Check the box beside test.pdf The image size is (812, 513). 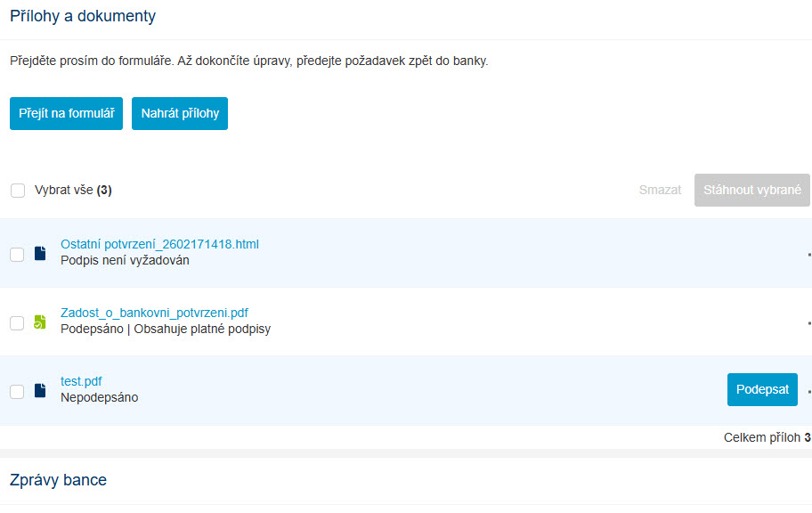[x=17, y=391]
